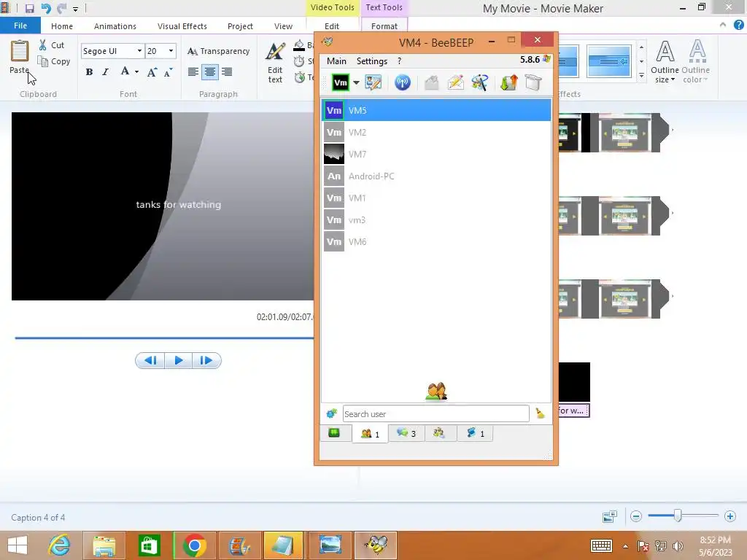Click the grow font size icon
The width and height of the screenshot is (747, 560).
(x=152, y=72)
